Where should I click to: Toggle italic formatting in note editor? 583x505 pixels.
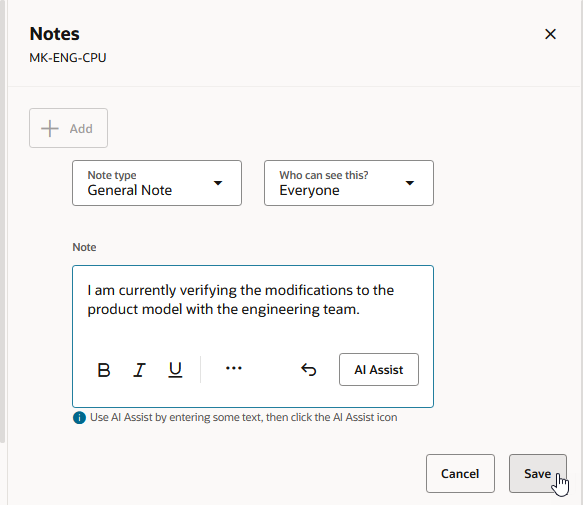(139, 370)
